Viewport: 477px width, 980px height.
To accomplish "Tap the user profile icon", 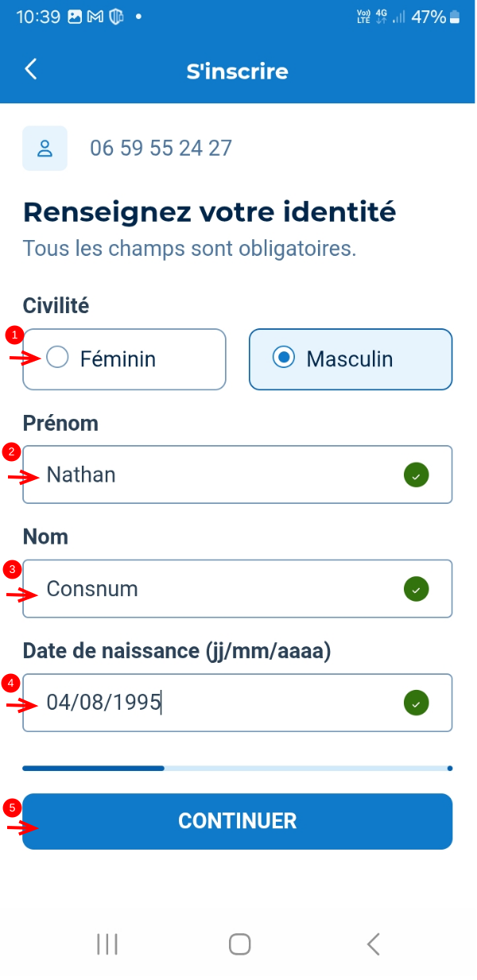I will coord(45,149).
